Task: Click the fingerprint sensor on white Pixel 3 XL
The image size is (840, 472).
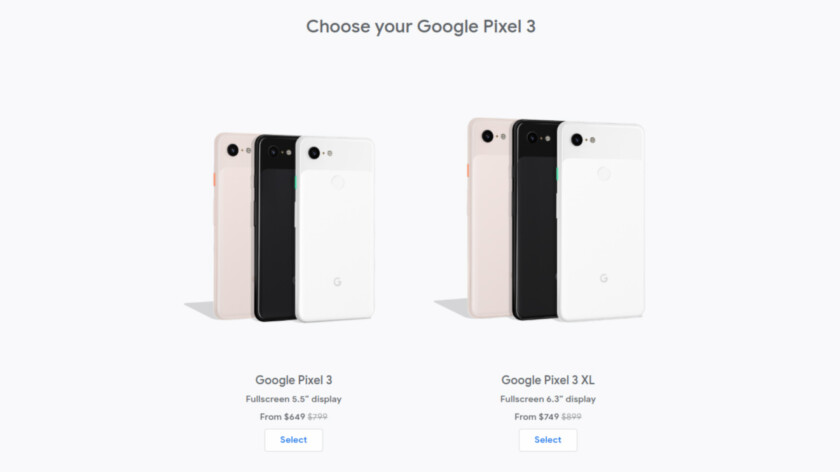Action: click(x=604, y=173)
